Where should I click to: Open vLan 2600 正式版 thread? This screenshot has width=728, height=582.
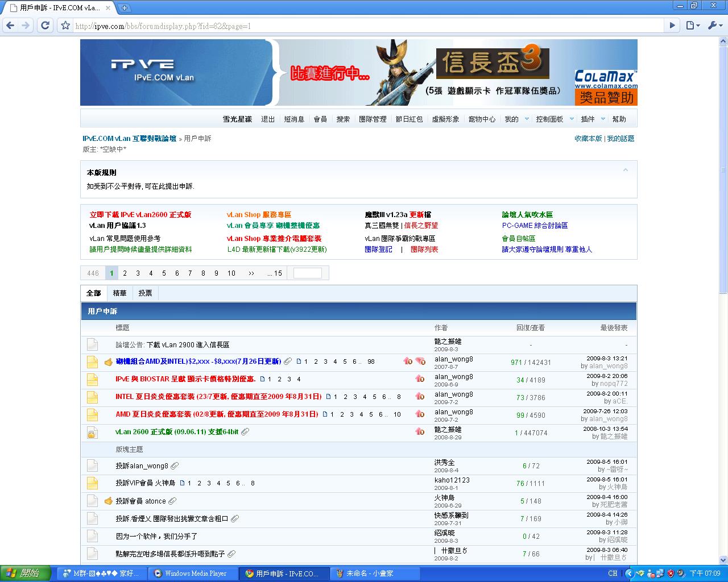(x=177, y=432)
